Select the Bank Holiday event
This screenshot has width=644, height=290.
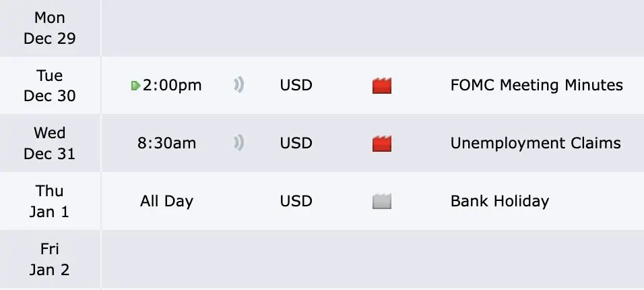click(499, 201)
